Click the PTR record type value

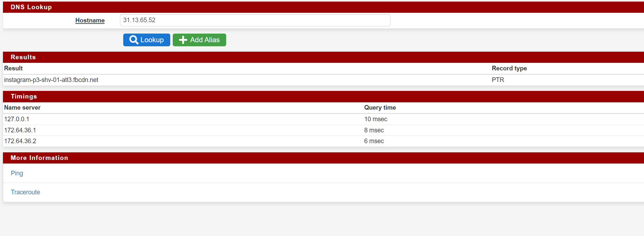[x=498, y=80]
